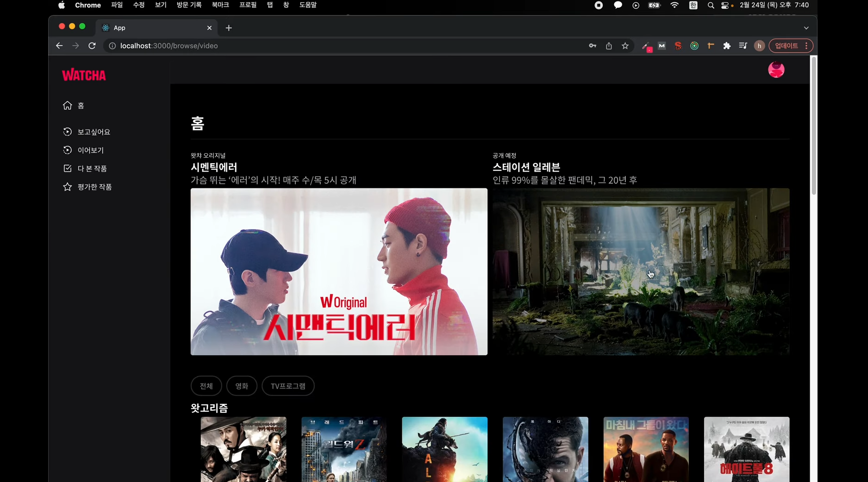Click the home icon in the sidebar
Image resolution: width=868 pixels, height=482 pixels.
pyautogui.click(x=68, y=105)
